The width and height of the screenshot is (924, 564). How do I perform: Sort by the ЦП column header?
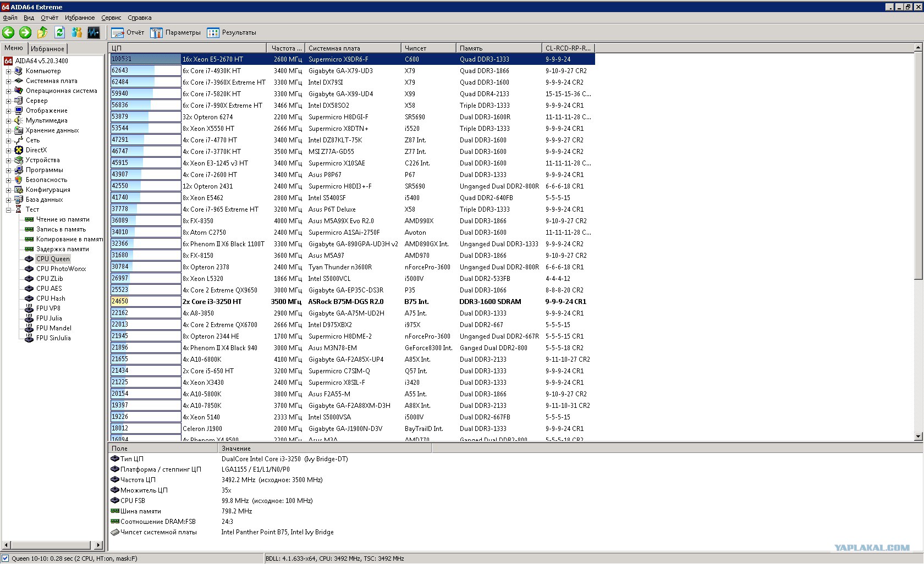coord(187,48)
